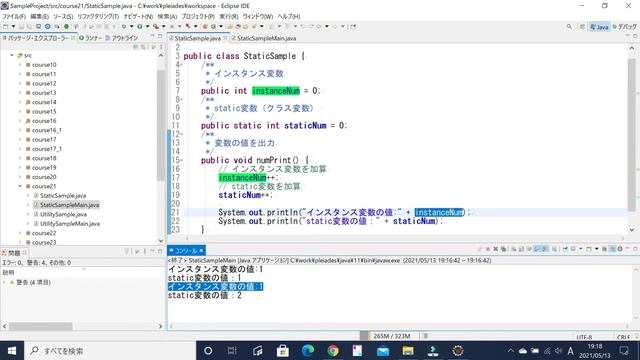Click Remove All Terminated Launches icon
The width and height of the screenshot is (640, 360).
[x=503, y=249]
